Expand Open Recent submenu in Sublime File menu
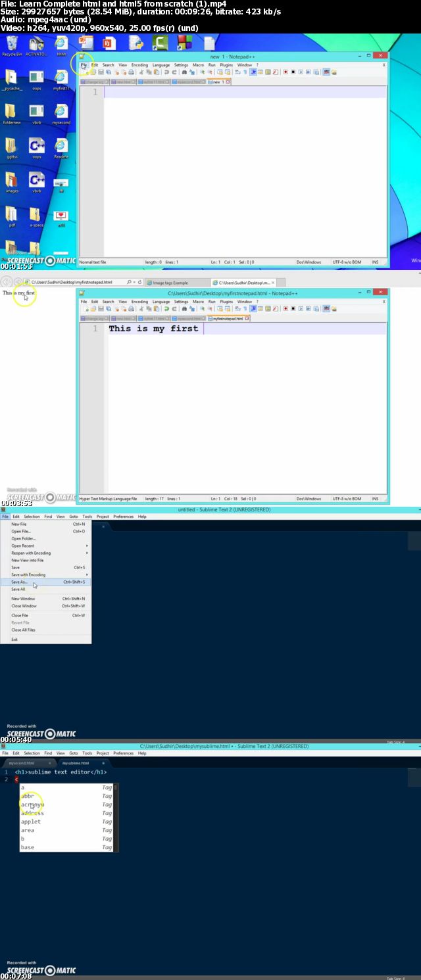Screen dimensions: 421x980 click(x=45, y=546)
